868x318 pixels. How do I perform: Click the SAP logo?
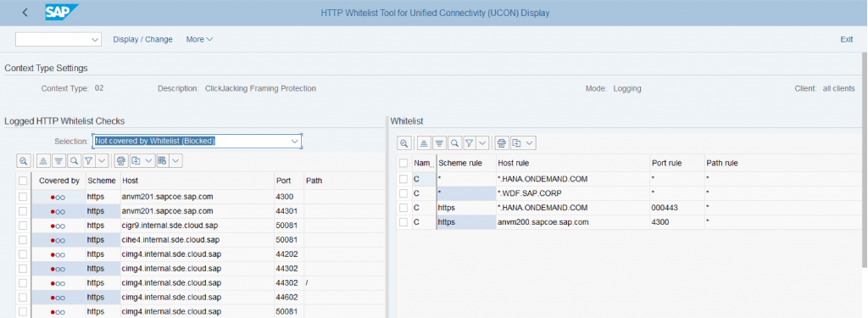point(61,12)
